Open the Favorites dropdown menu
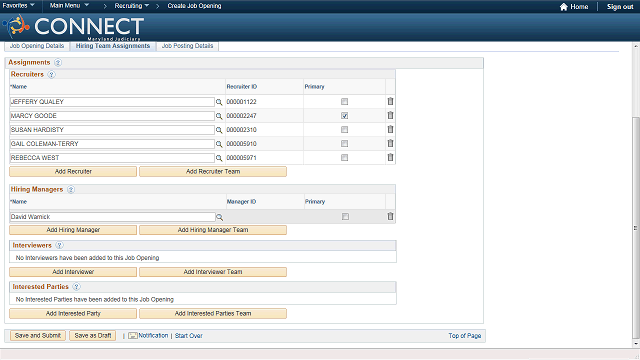 (x=19, y=5)
